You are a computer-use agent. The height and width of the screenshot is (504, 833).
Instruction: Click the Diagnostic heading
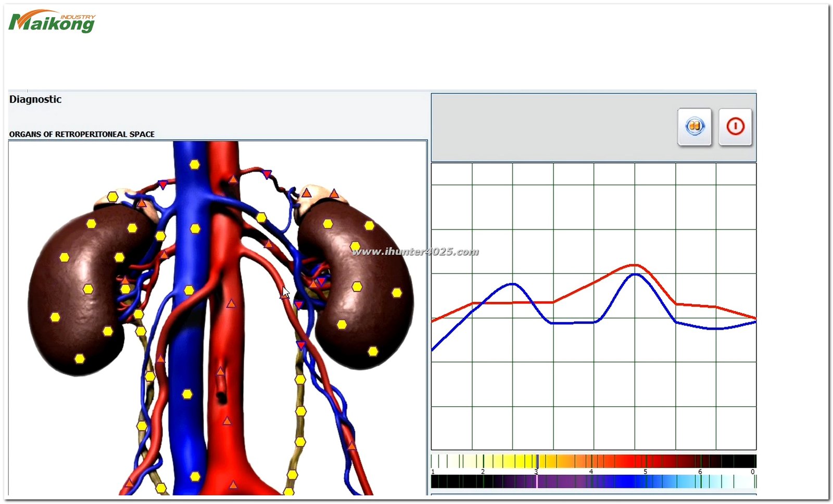click(x=35, y=99)
